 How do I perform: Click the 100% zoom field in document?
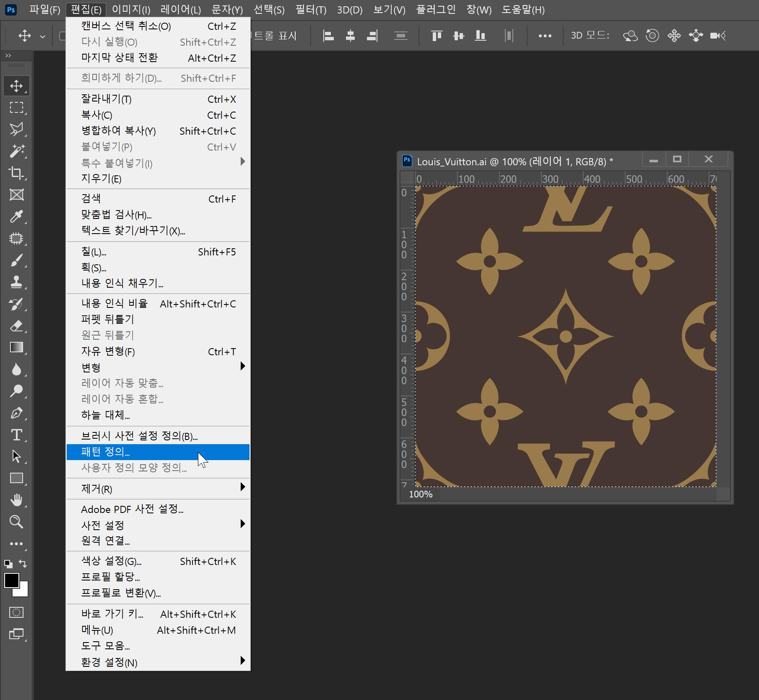point(421,494)
